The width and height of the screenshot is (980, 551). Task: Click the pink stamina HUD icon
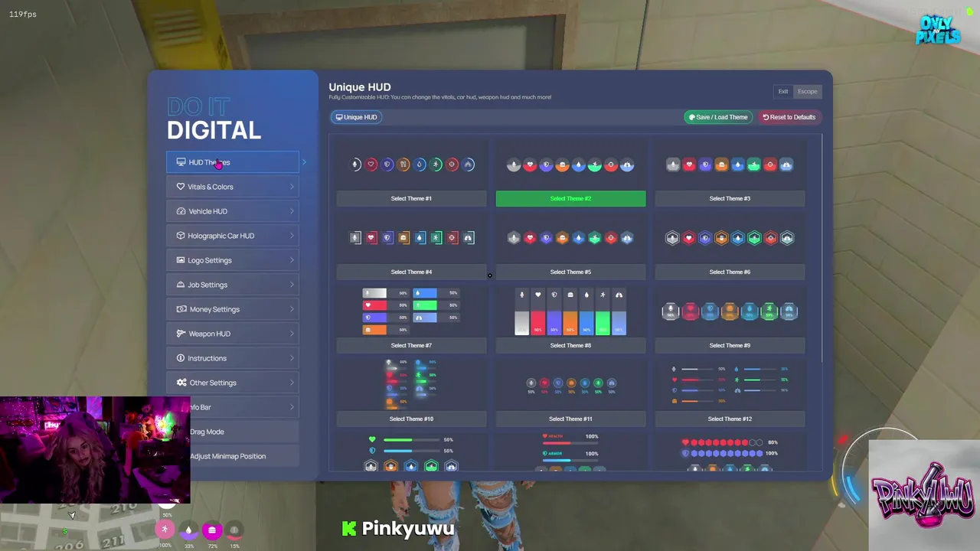165,530
